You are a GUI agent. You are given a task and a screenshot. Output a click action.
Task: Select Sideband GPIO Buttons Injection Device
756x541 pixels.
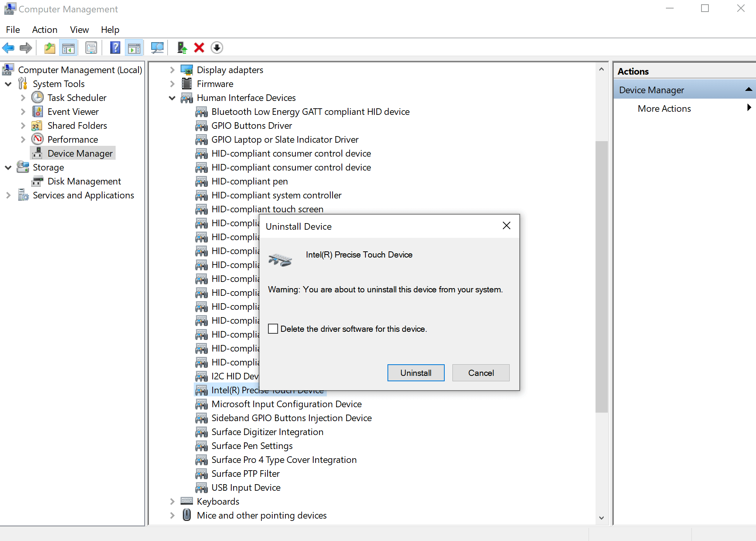click(x=291, y=418)
